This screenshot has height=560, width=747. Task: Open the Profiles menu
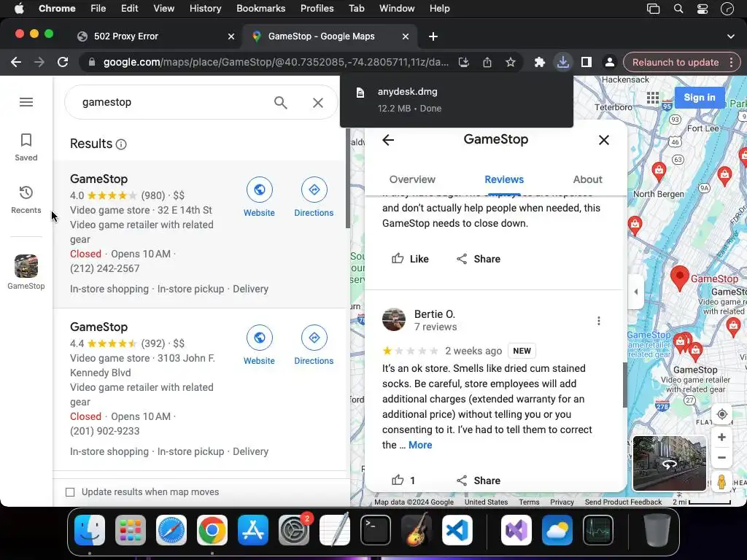pyautogui.click(x=317, y=9)
